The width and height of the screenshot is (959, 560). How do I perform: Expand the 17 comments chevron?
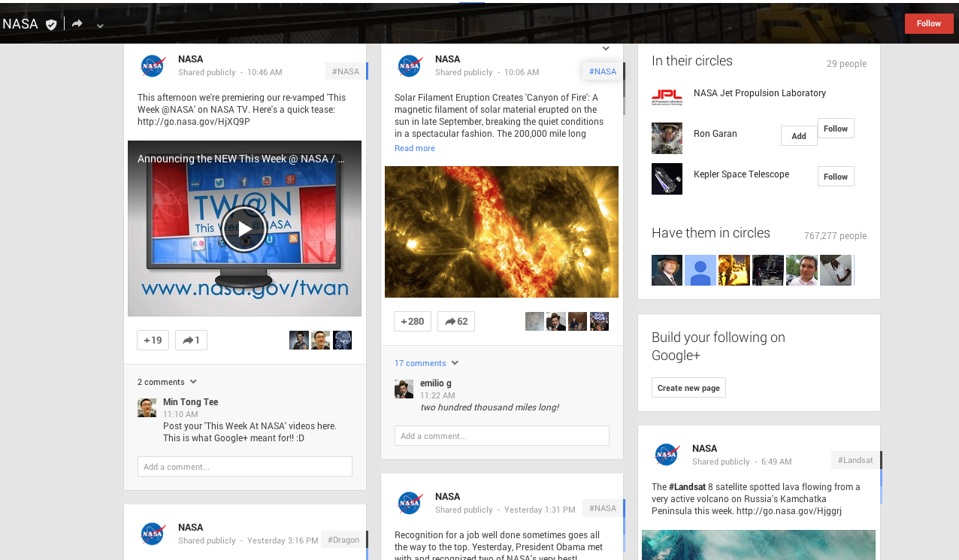[455, 363]
